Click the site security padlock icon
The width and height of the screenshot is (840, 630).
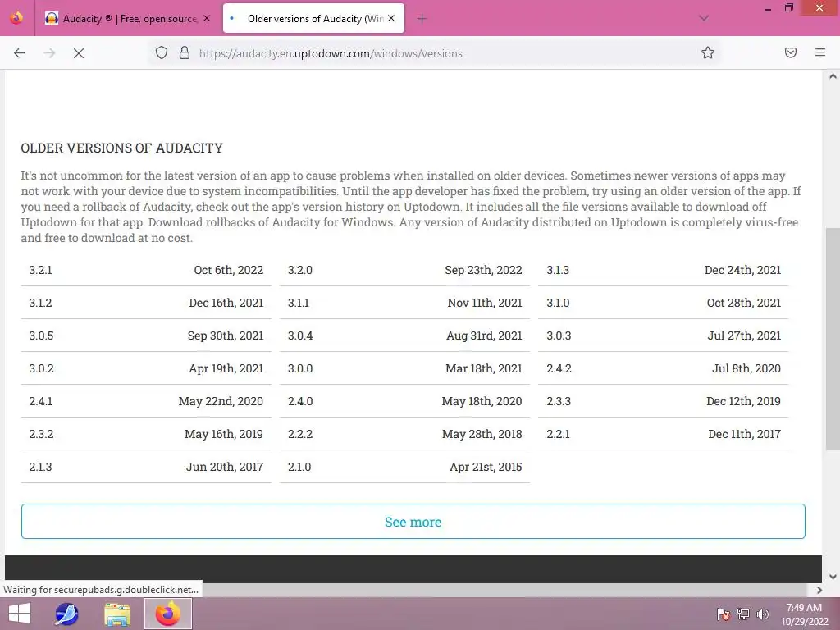(x=185, y=52)
